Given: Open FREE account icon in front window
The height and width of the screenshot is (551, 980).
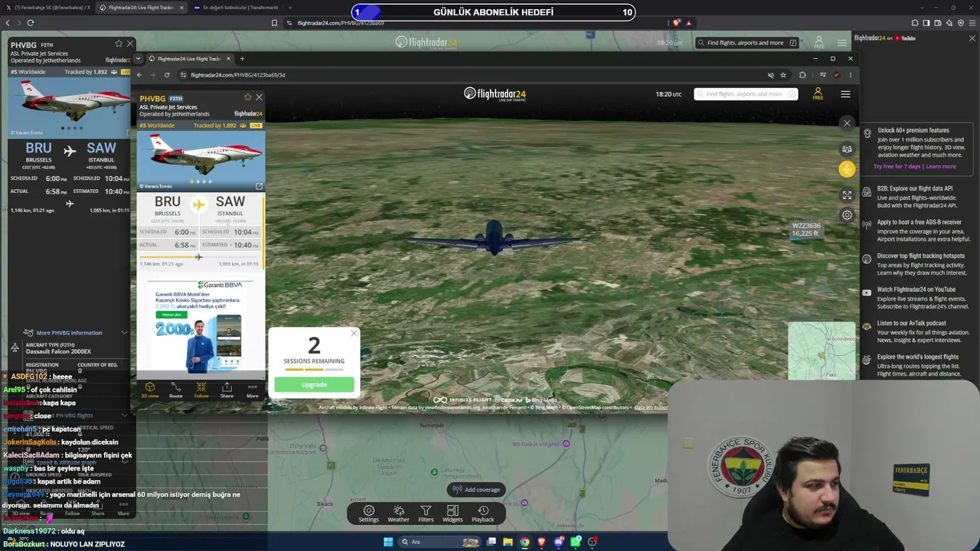Looking at the screenshot, I should click(818, 94).
